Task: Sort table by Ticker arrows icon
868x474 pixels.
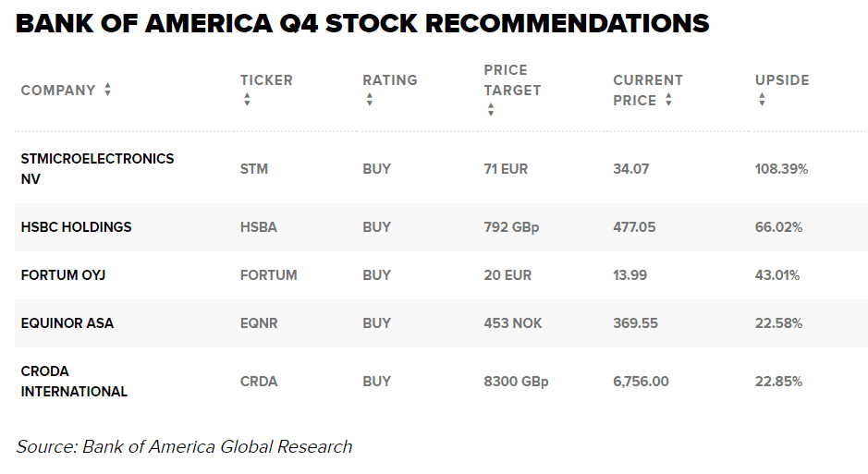Action: (247, 100)
